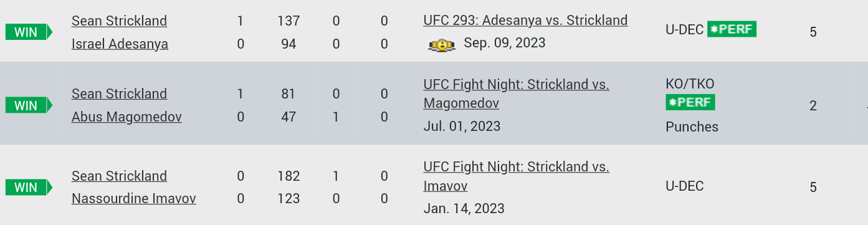Open Sean Strickland link above Abus Magomedov

point(120,94)
